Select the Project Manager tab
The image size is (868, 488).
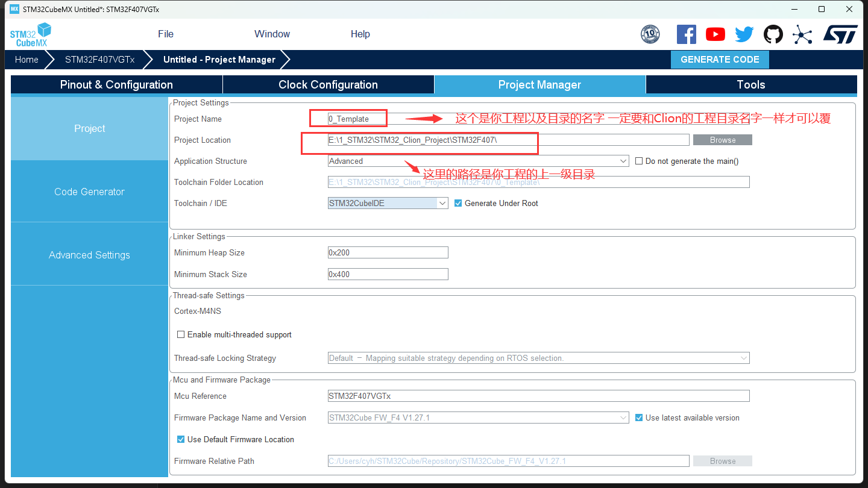coord(539,84)
